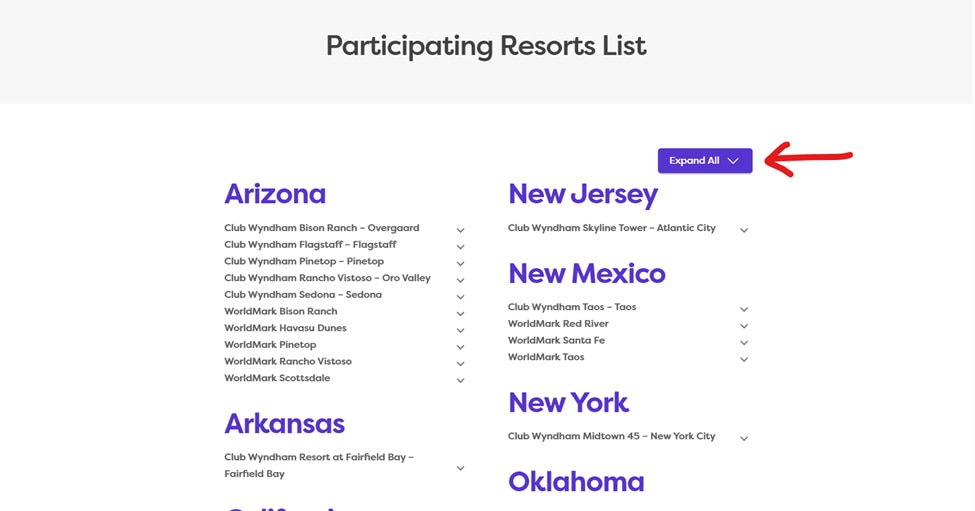
Task: Expand Club Wyndham Bison Ranch – Overgaard chevron
Action: (460, 230)
